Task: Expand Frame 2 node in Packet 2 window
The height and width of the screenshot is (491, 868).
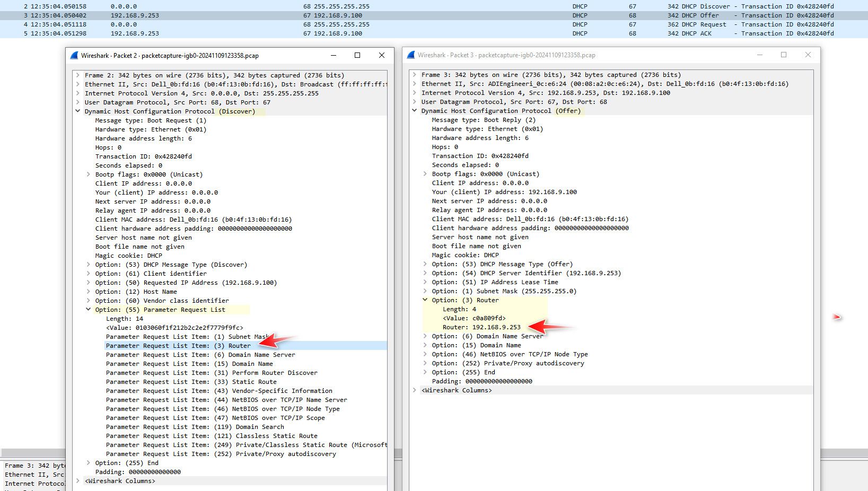Action: pos(78,75)
